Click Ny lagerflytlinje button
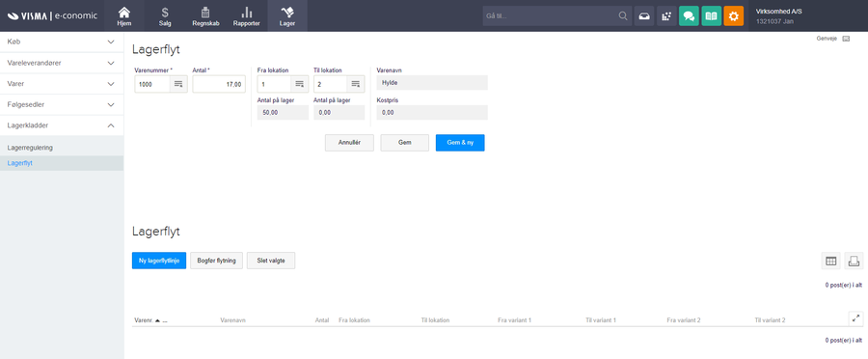This screenshot has height=359, width=868. click(159, 261)
